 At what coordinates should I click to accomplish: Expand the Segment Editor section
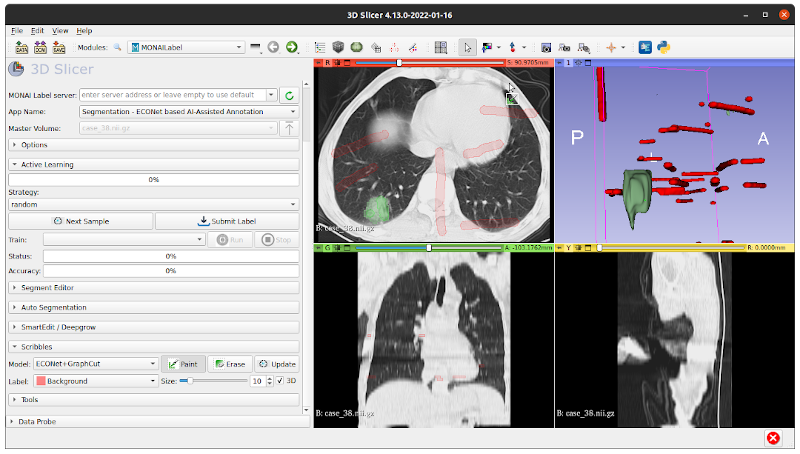pos(154,288)
